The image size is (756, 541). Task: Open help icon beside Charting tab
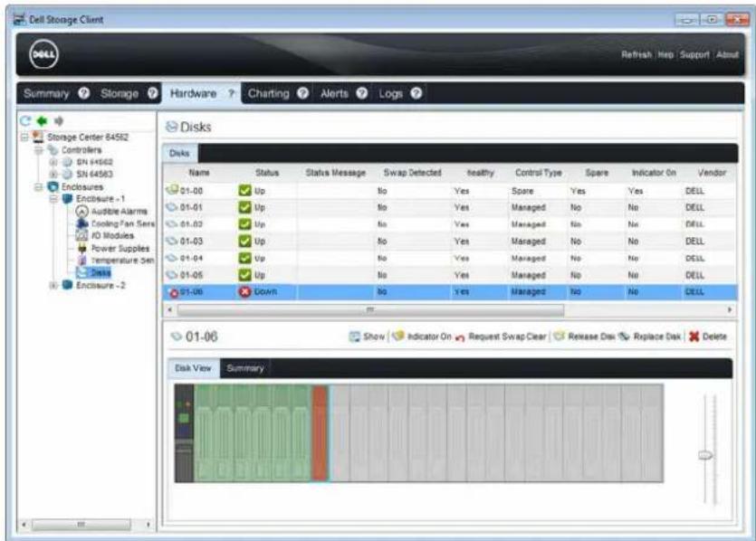coord(302,93)
